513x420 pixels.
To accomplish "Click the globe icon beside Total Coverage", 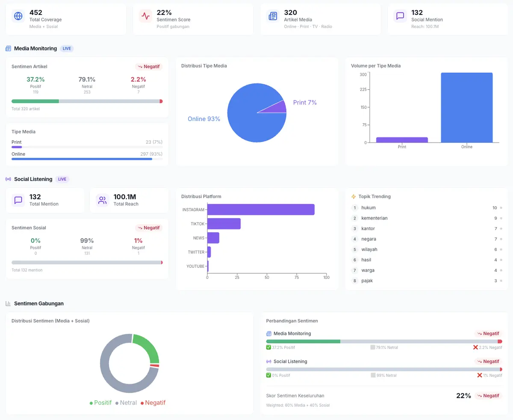I will click(x=18, y=16).
